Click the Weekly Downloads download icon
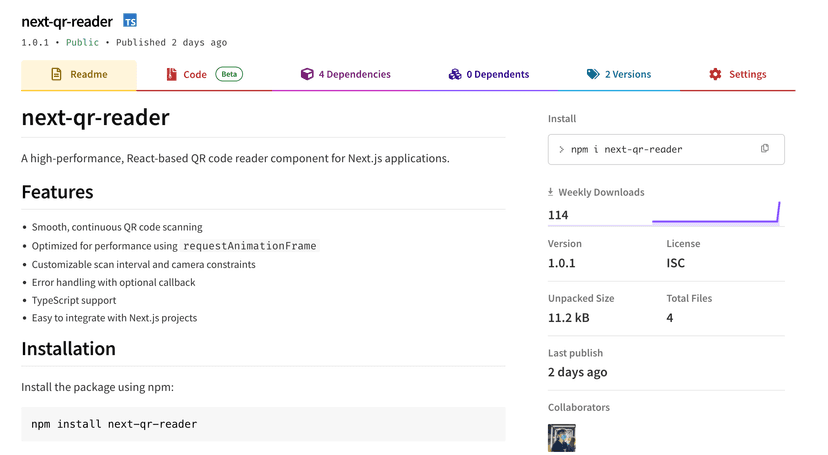This screenshot has height=455, width=828. pyautogui.click(x=551, y=192)
